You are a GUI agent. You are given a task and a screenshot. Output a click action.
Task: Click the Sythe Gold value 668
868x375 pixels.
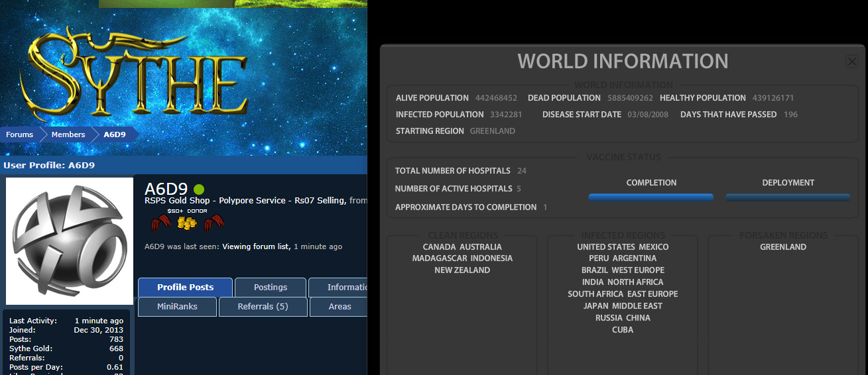click(117, 348)
